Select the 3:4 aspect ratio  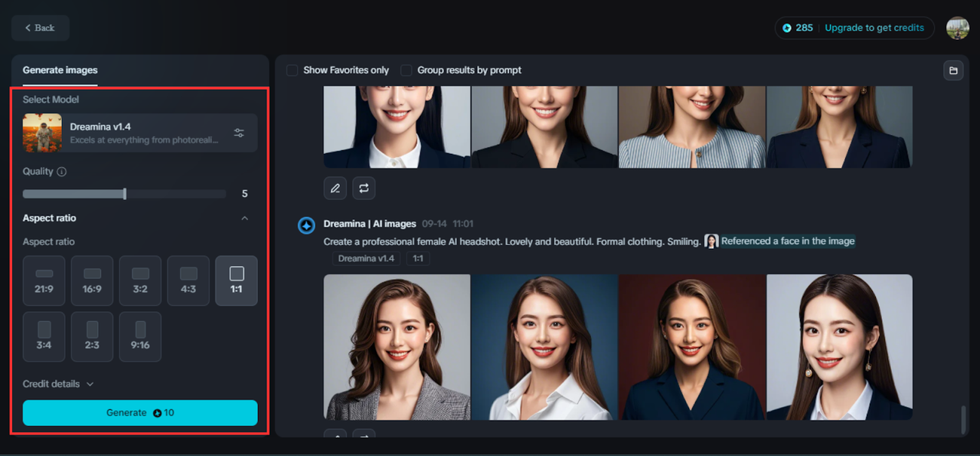pos(44,336)
